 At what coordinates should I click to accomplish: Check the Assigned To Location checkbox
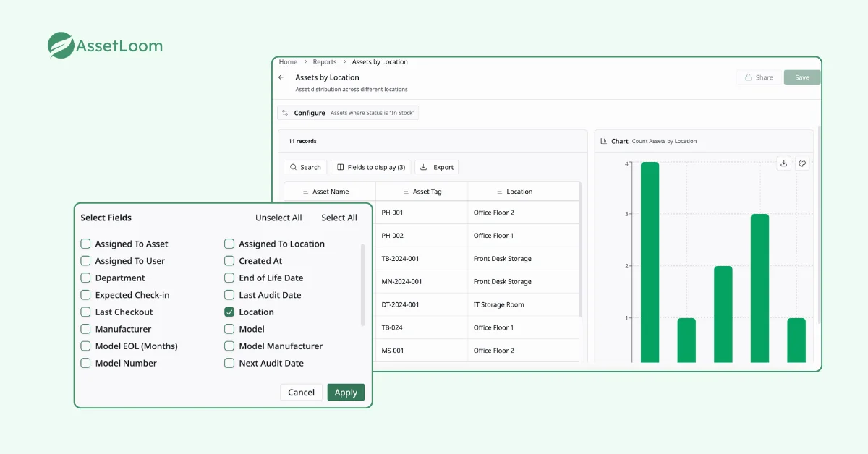(229, 244)
